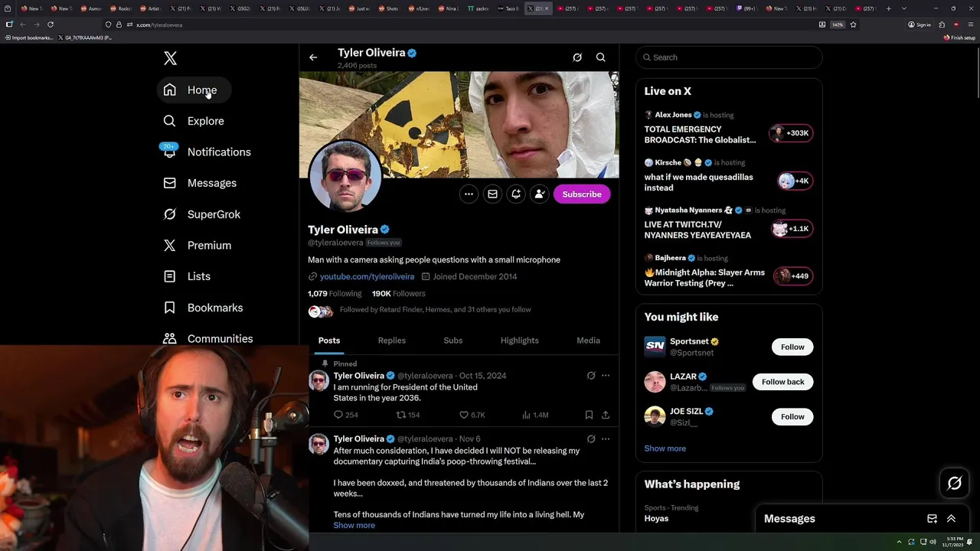Open Explore from the sidebar

pos(194,121)
